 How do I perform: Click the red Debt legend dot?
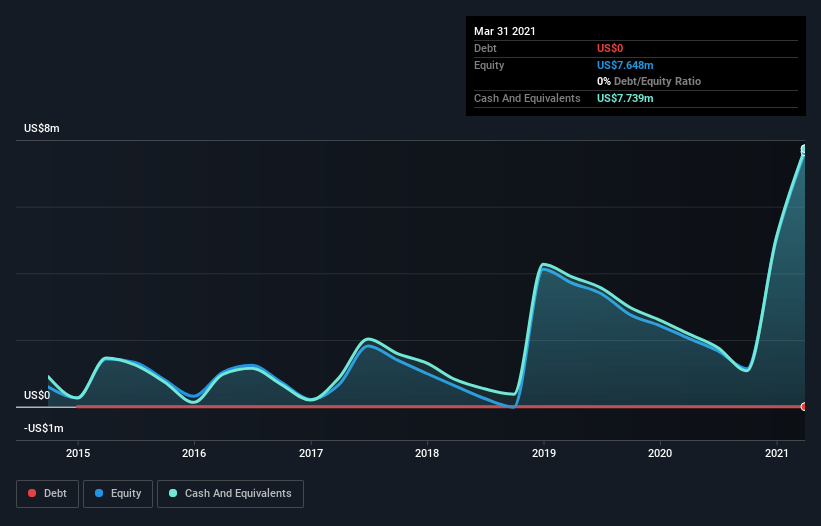pos(32,493)
